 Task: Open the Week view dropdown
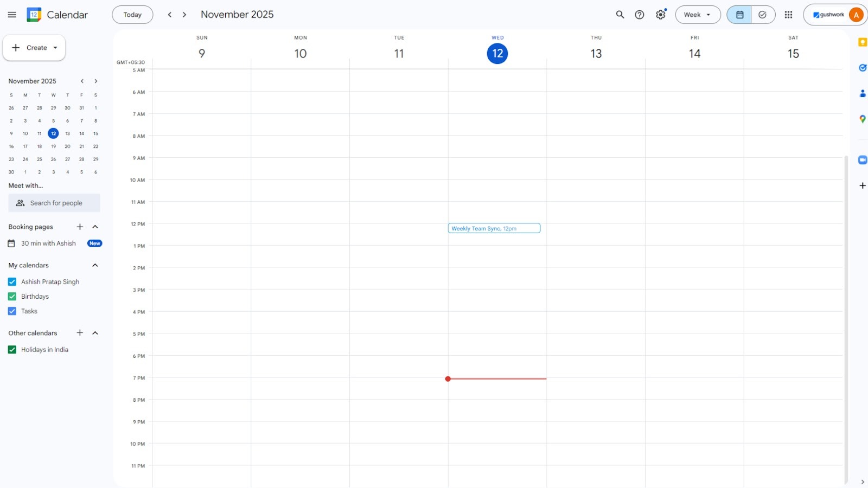[x=698, y=15]
